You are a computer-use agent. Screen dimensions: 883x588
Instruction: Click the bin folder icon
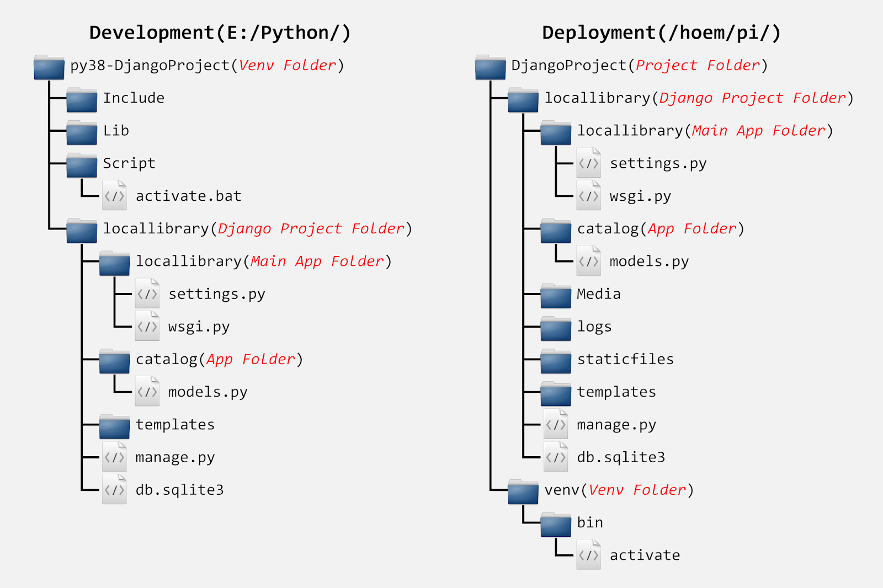click(x=556, y=524)
